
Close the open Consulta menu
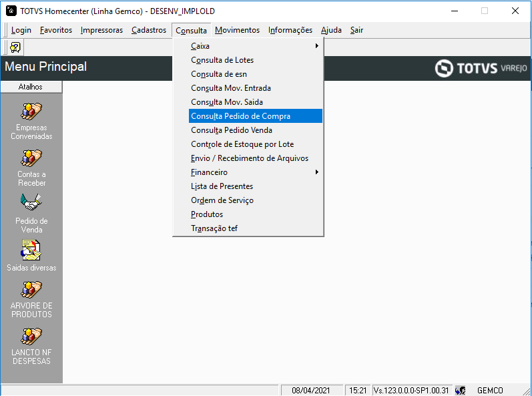point(192,31)
